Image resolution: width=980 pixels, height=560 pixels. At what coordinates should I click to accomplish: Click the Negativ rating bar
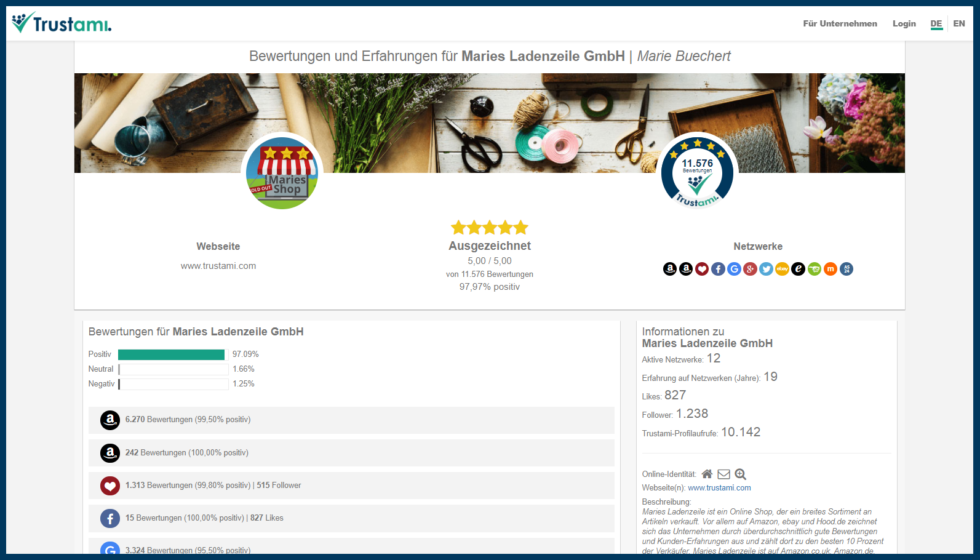click(173, 384)
